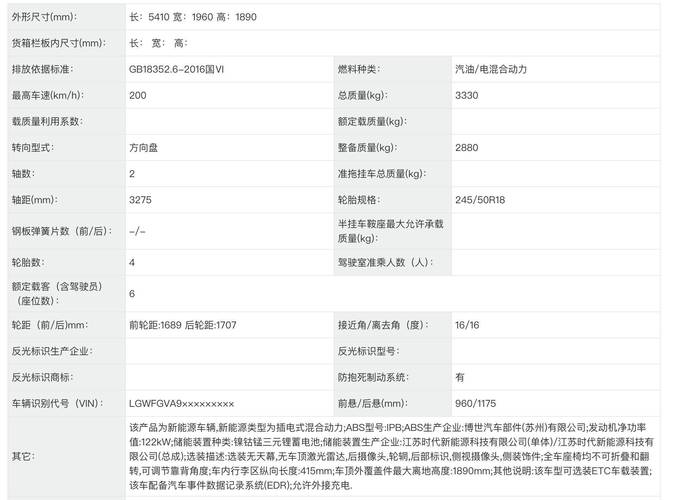This screenshot has width=675, height=500.
Task: Click the 轮距(前/后)mm label
Action: [x=50, y=325]
